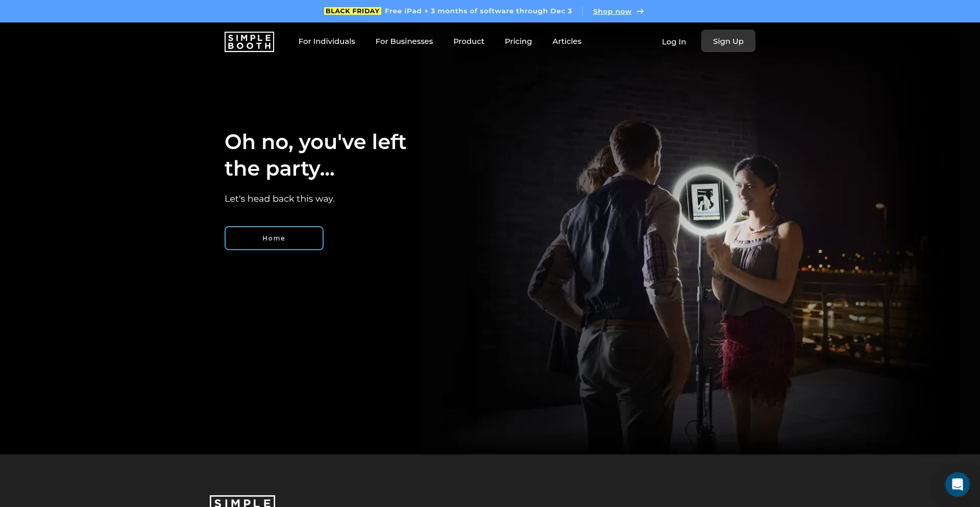Click the 'Let's head back this way' text

(x=280, y=199)
